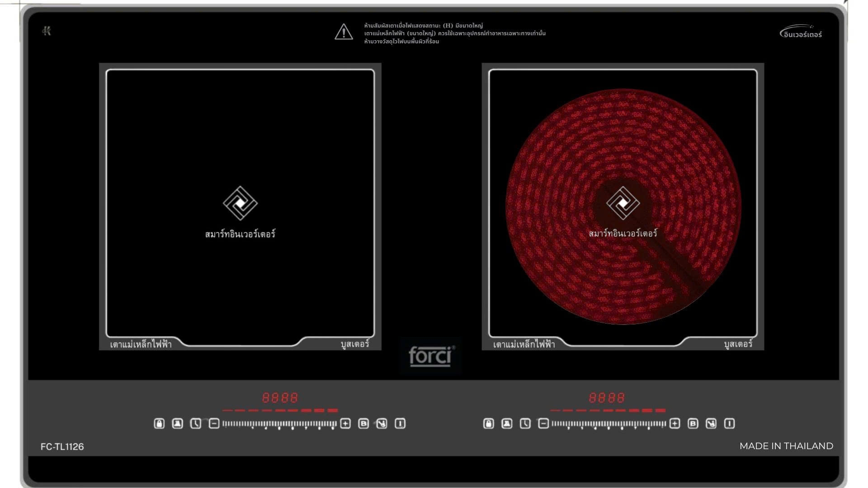Click the warning triangle symbol at top
Screen dimensions: 868x488
[x=344, y=32]
